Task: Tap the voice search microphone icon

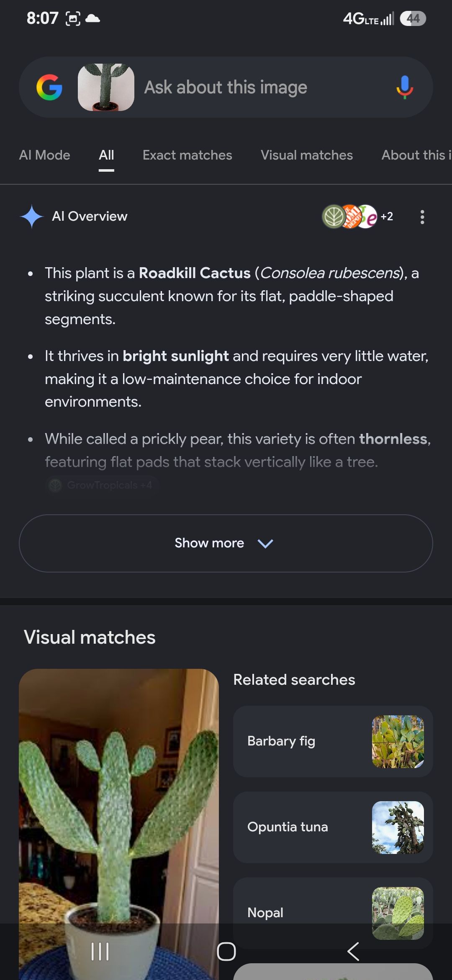Action: tap(404, 87)
